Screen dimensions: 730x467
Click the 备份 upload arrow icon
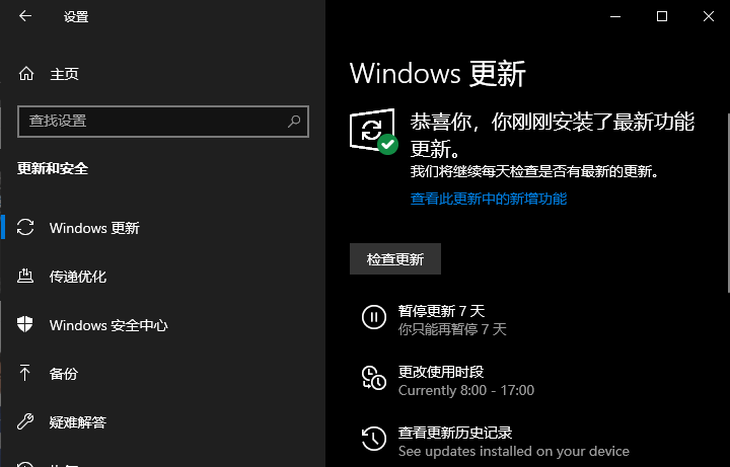point(25,373)
